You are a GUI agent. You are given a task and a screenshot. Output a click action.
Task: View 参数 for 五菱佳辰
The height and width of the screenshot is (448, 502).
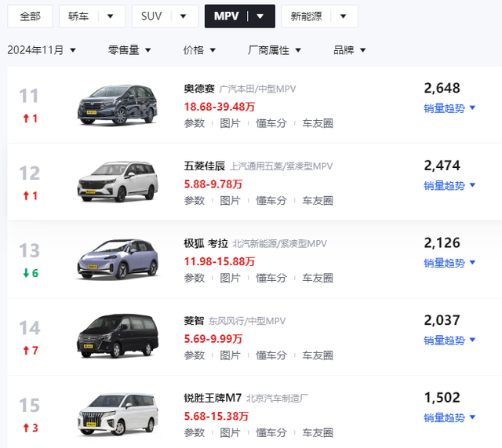coord(195,201)
